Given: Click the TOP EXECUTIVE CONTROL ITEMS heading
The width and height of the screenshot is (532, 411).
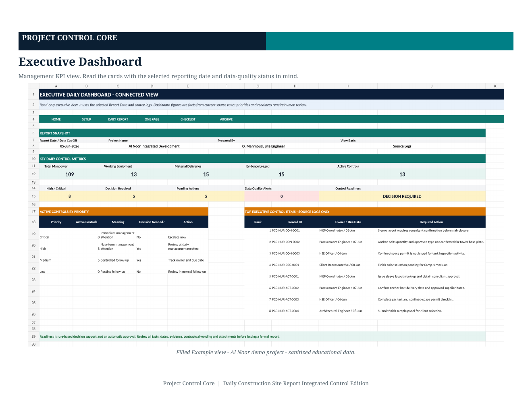Looking at the screenshot, I should coord(365,212).
